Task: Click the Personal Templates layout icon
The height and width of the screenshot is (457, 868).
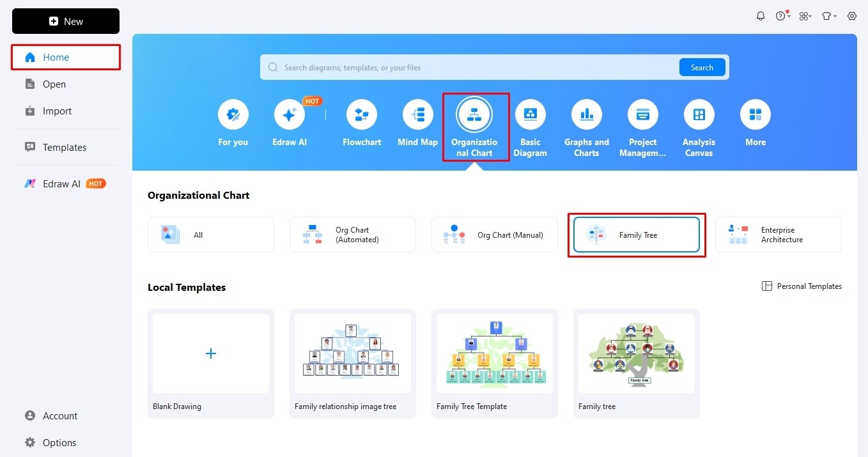Action: 767,286
